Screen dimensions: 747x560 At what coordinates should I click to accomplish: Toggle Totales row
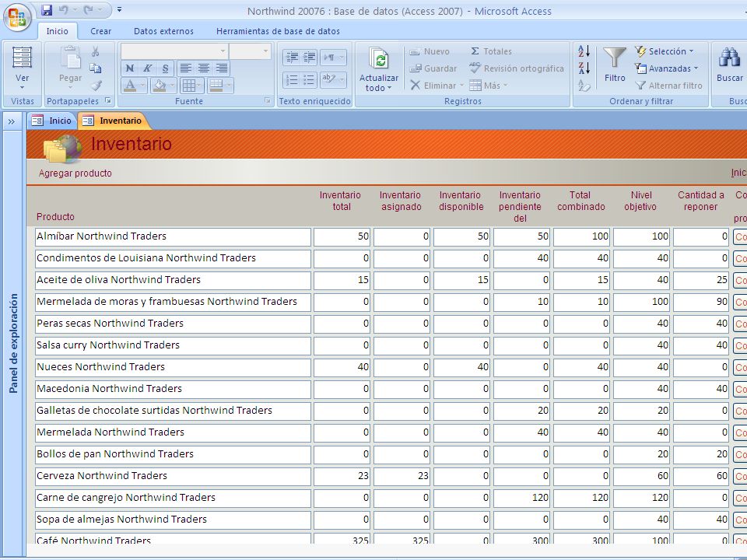point(491,51)
